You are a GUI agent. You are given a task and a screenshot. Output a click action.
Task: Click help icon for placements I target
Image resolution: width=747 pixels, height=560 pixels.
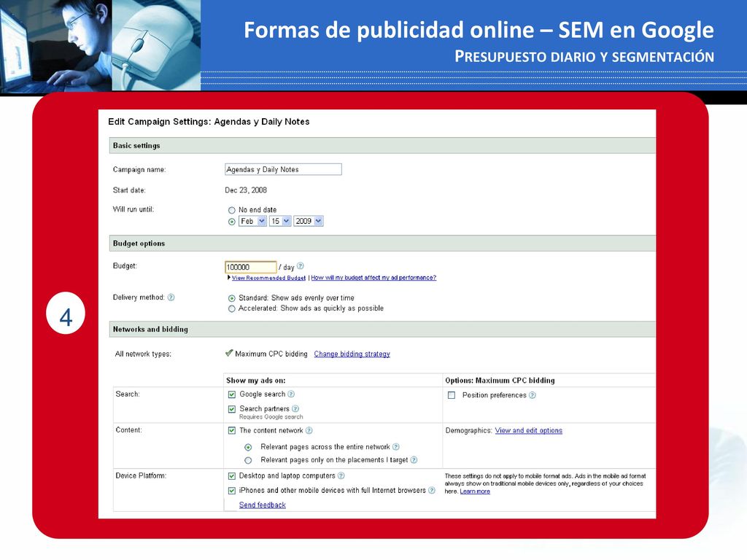pos(414,460)
